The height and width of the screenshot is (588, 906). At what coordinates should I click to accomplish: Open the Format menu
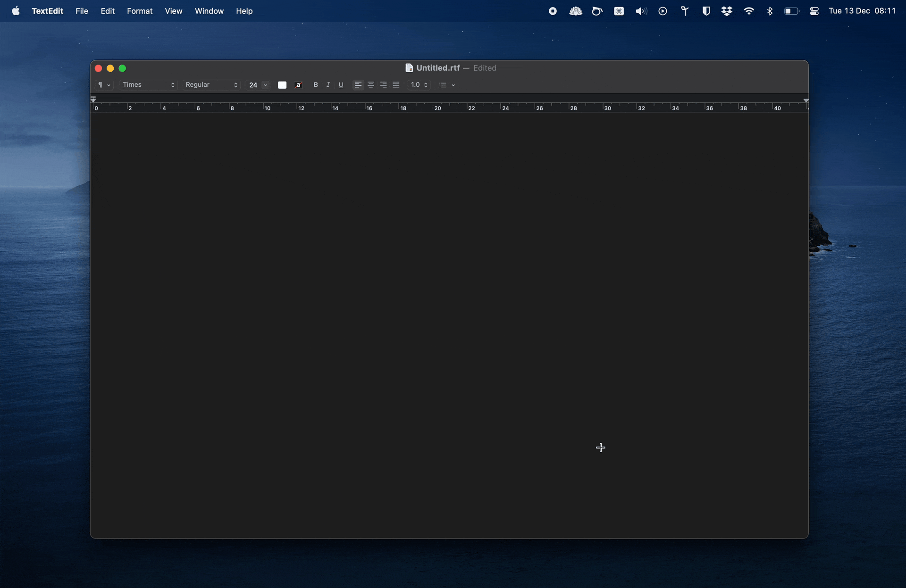point(140,11)
